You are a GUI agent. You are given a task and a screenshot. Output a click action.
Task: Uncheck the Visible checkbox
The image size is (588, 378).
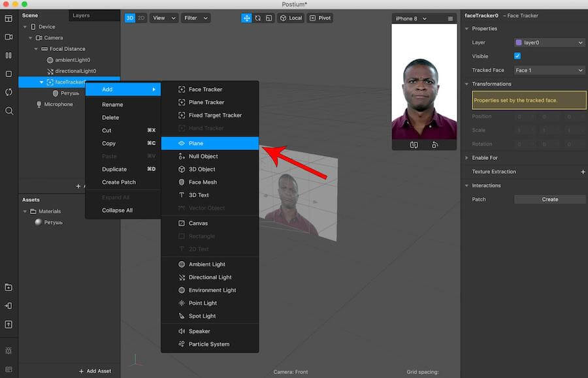517,56
